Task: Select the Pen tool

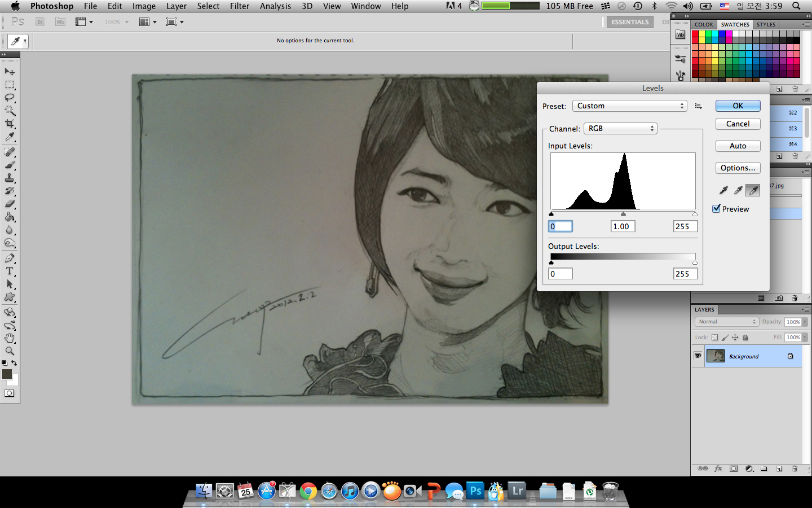Action: point(10,258)
